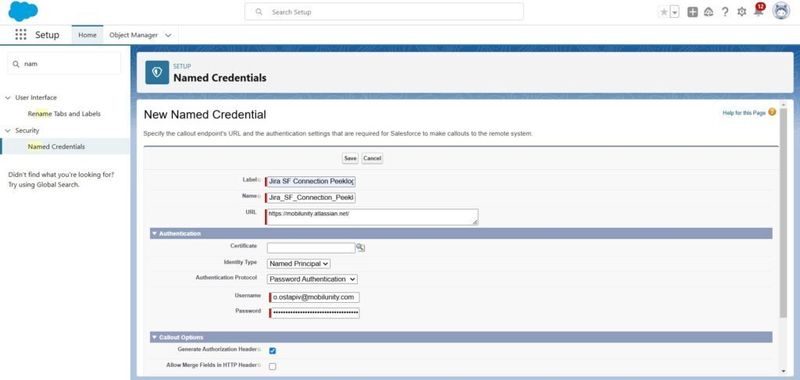The width and height of the screenshot is (800, 380).
Task: Click the 'New Named Credential' heading
Action: [205, 115]
